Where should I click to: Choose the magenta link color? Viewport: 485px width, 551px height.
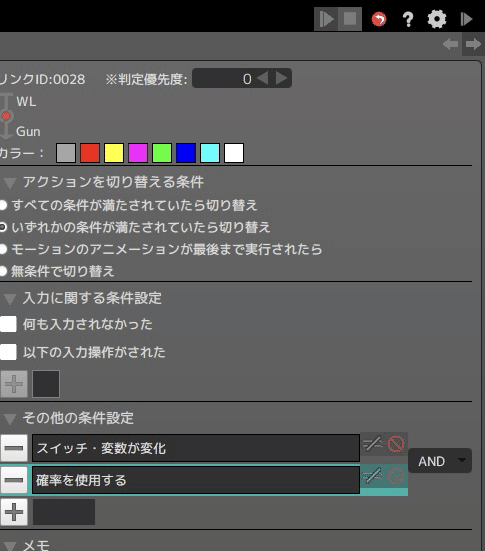[138, 153]
